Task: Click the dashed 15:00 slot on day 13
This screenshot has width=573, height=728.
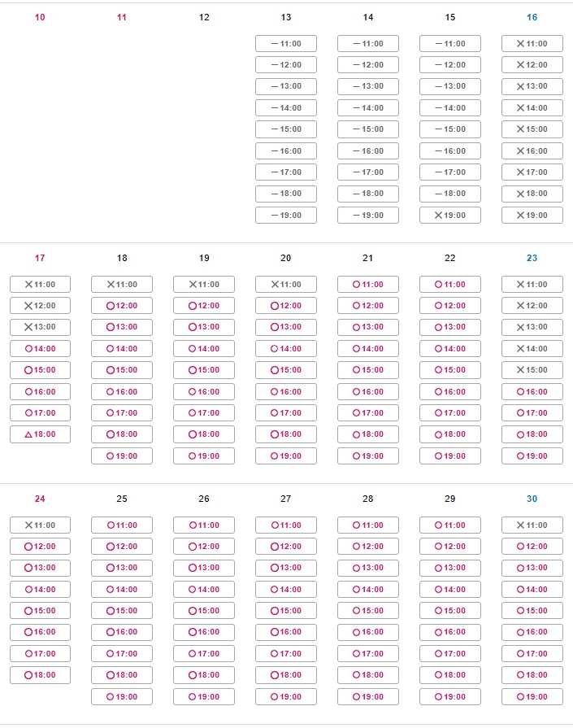Action: tap(286, 129)
